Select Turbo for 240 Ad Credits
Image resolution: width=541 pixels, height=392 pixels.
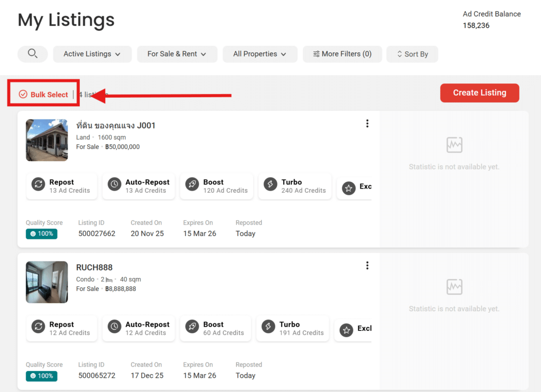[x=295, y=186]
